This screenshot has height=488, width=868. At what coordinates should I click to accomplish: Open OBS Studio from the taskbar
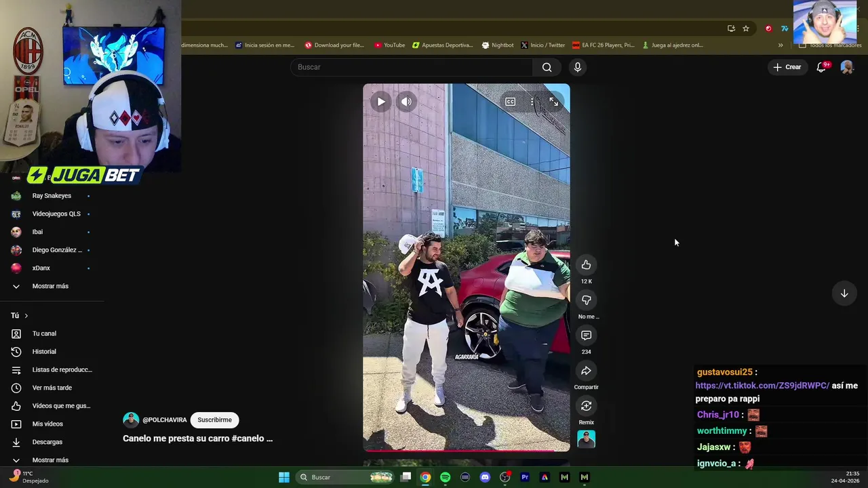pos(505,477)
